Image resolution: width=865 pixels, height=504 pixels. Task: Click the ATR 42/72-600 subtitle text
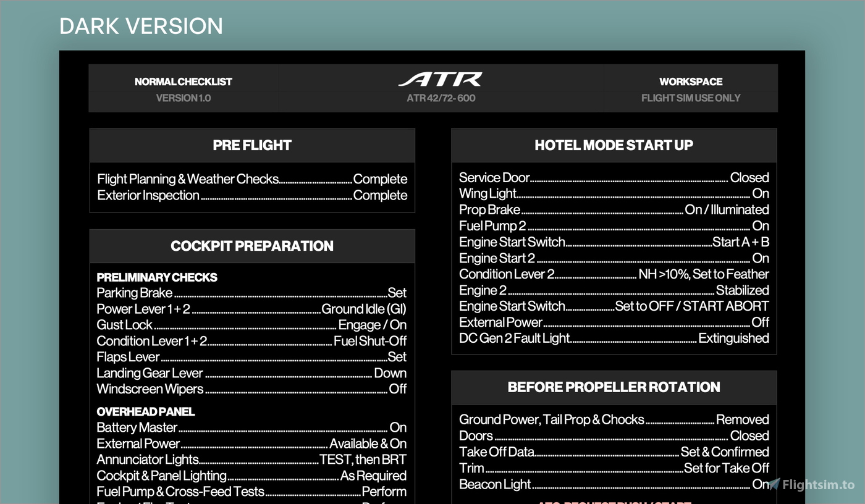click(439, 98)
